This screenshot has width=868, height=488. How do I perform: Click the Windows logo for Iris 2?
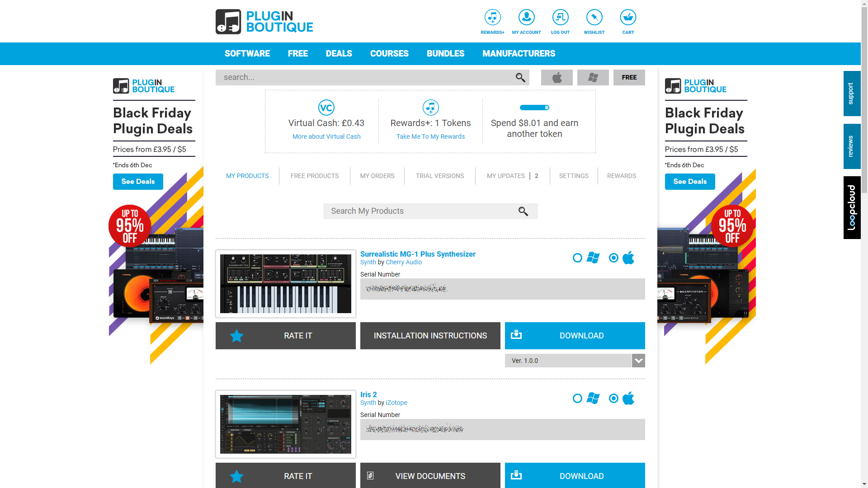point(593,398)
